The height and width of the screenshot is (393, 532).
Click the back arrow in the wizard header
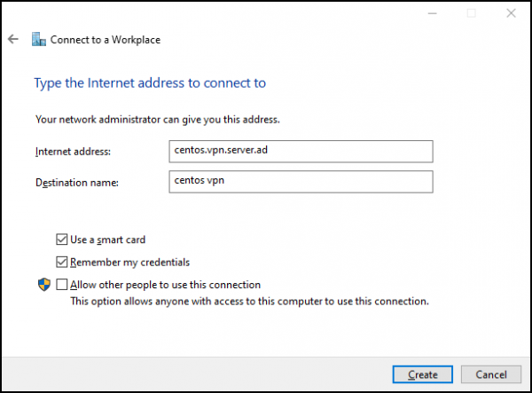(x=13, y=39)
